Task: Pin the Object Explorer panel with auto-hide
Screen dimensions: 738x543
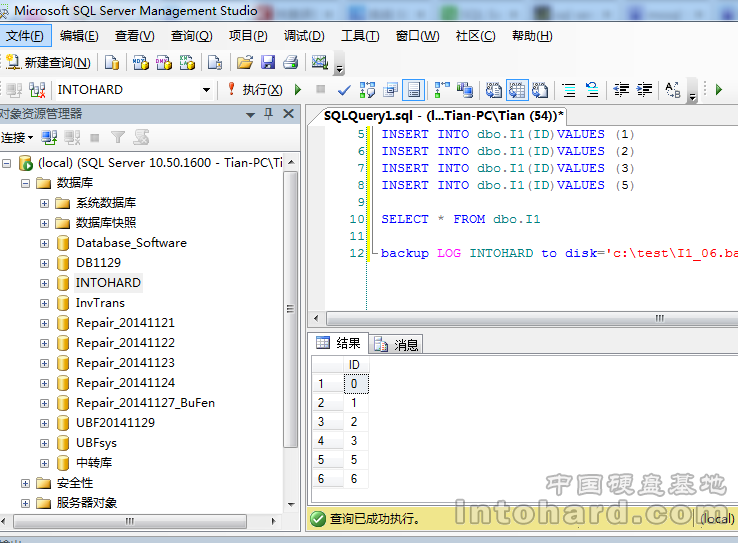Action: pyautogui.click(x=269, y=114)
